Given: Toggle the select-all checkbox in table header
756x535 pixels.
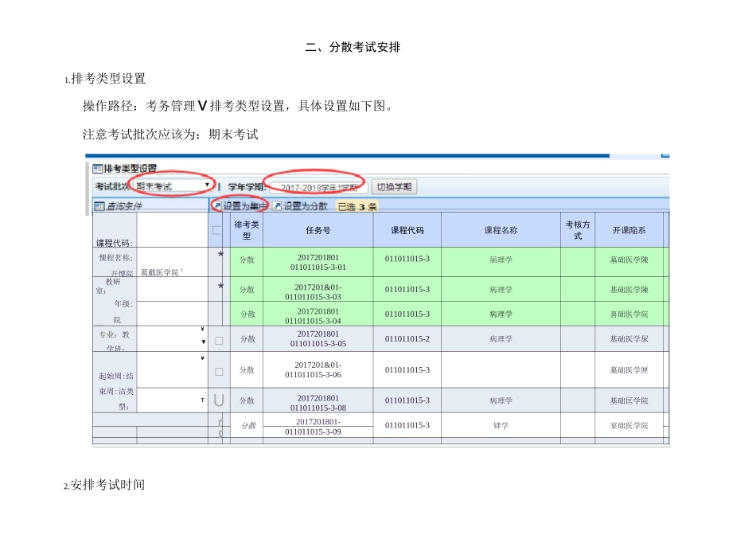Looking at the screenshot, I should tap(216, 230).
